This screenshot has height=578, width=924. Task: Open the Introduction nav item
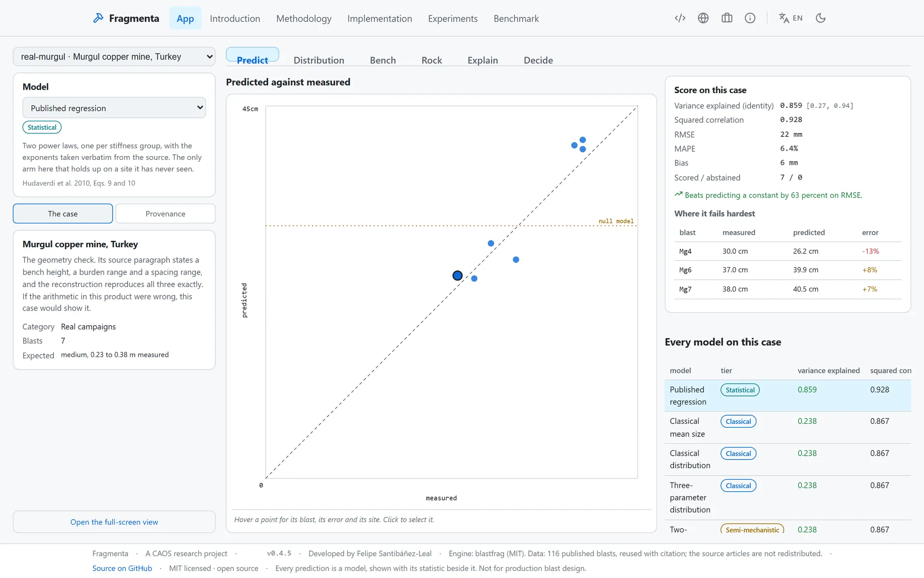pyautogui.click(x=235, y=18)
